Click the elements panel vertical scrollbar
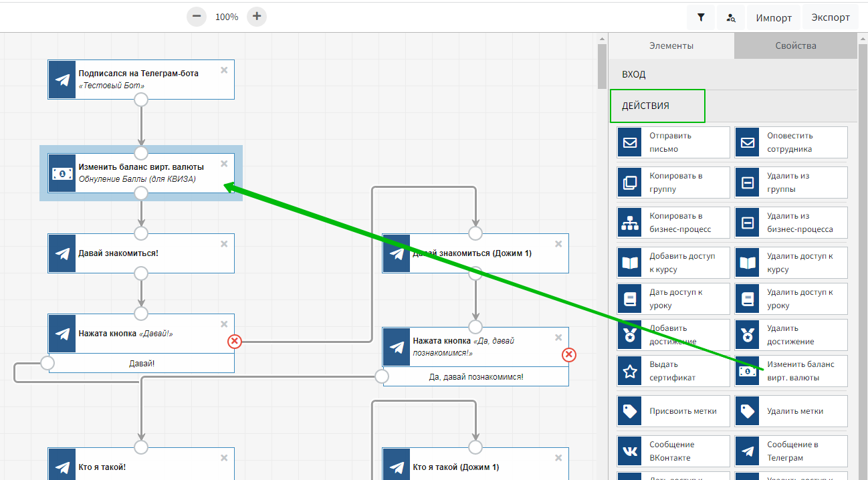Viewport: 868px width, 480px height. [602, 67]
